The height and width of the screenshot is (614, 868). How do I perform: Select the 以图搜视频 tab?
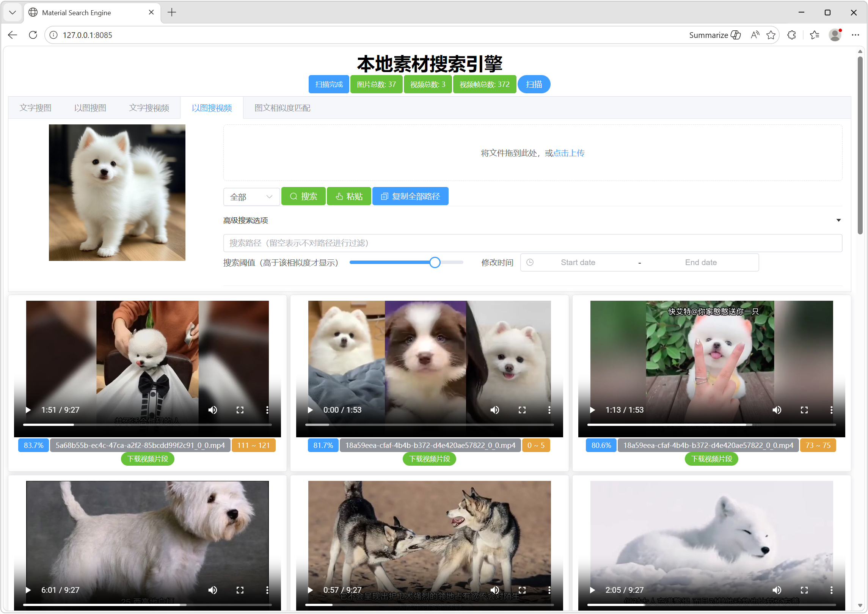[x=212, y=108]
